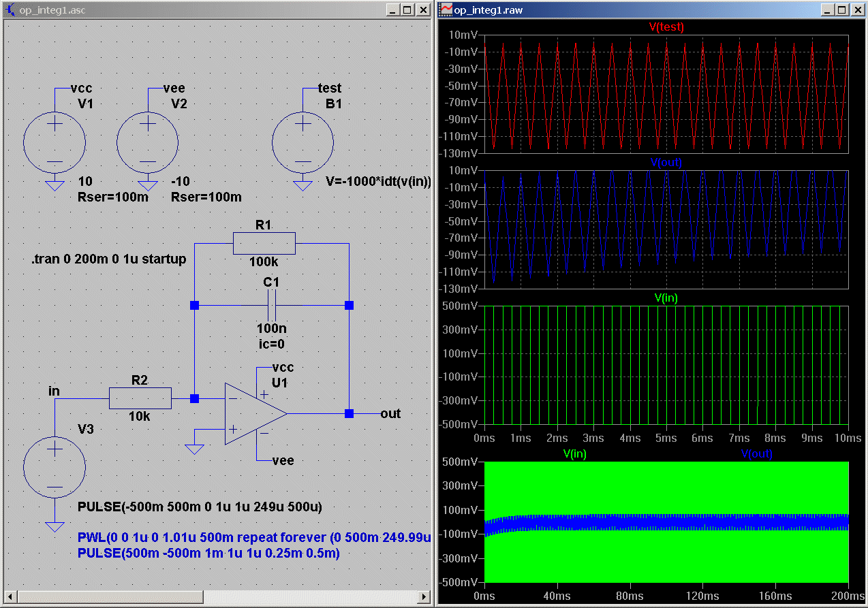Viewport: 868px width, 608px height.
Task: Click the 'out' net label
Action: click(x=390, y=413)
